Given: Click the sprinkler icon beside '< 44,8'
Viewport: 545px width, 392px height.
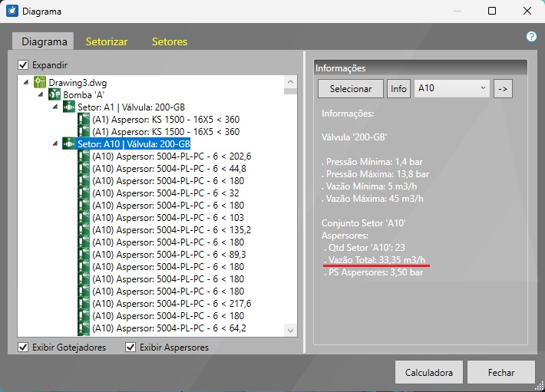Looking at the screenshot, I should (x=84, y=169).
